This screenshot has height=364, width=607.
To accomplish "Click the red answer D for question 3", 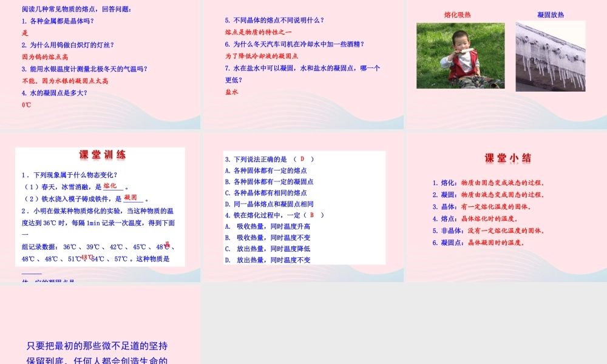I will (x=302, y=159).
